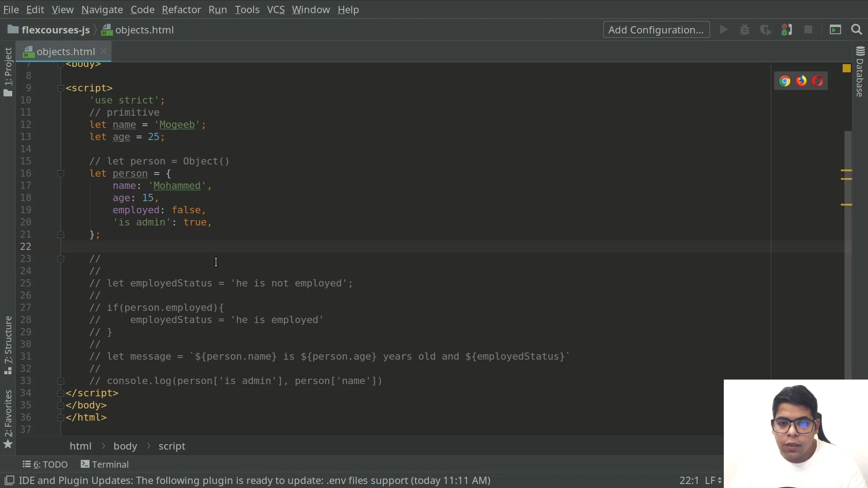Click fold marker at closing script tag
Screen dimensions: 868x488
coord(61,393)
